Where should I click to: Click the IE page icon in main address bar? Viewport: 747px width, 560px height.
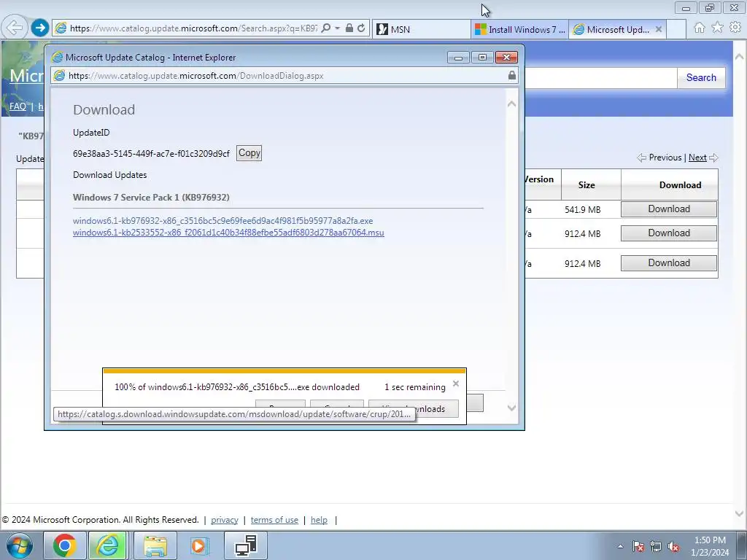pyautogui.click(x=61, y=28)
